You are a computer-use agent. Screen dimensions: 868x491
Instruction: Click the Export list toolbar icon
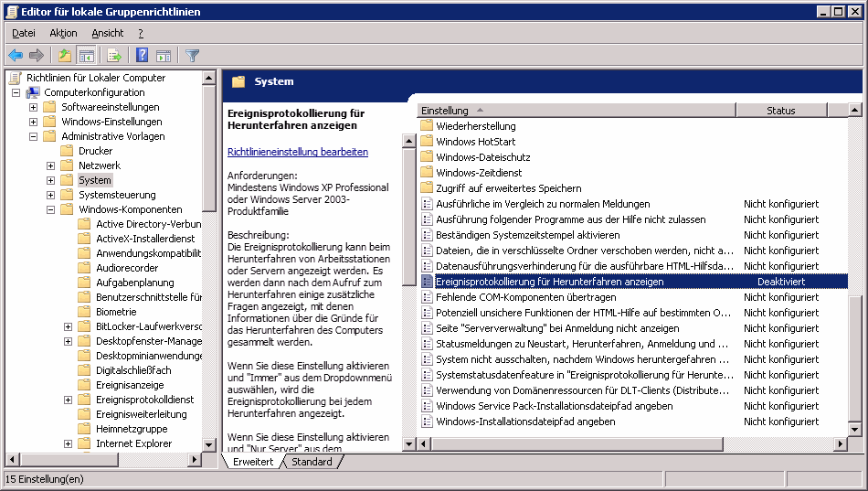(x=114, y=56)
